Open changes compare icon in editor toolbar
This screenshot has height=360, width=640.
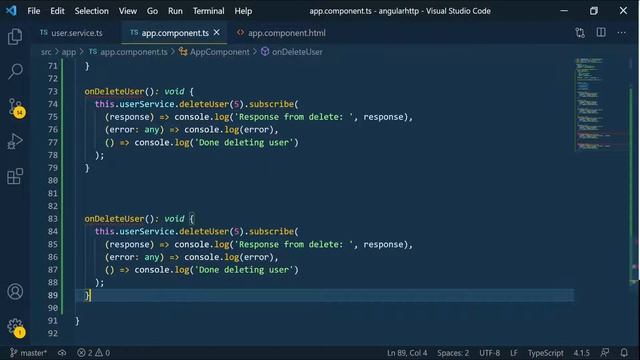(x=580, y=33)
